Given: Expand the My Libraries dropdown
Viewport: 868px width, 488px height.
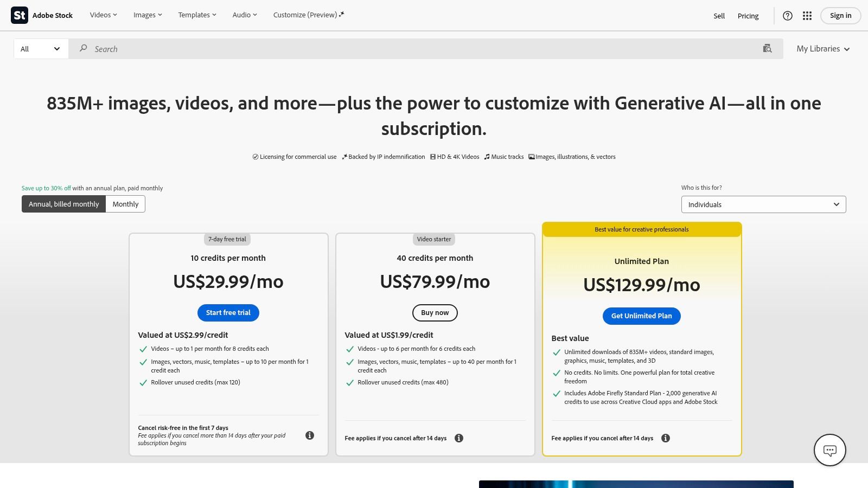Looking at the screenshot, I should pyautogui.click(x=823, y=49).
